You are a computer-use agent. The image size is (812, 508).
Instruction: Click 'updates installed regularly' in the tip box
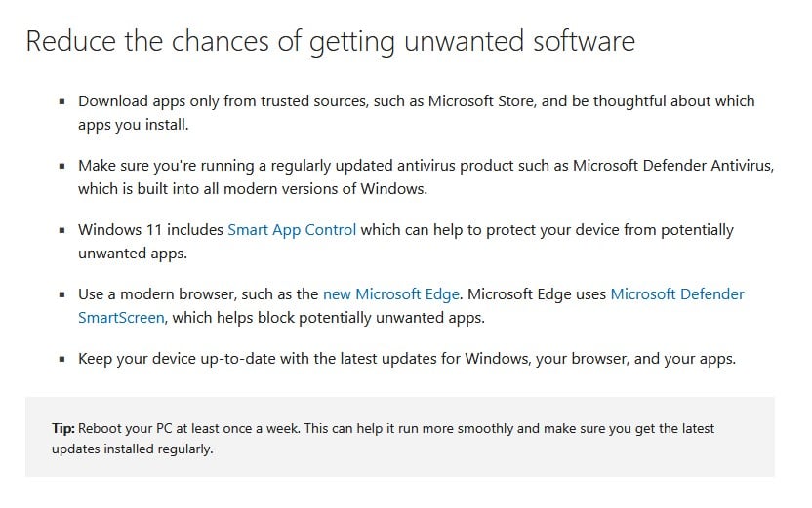(x=132, y=449)
